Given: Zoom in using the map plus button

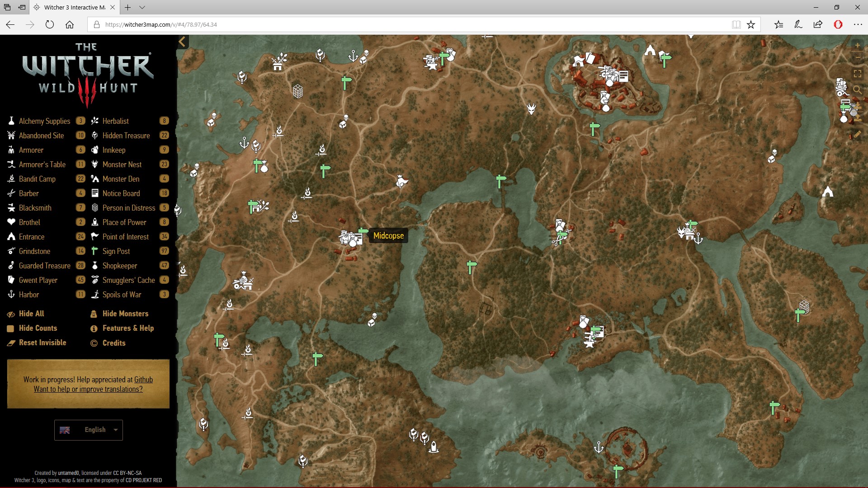Looking at the screenshot, I should point(857,46).
